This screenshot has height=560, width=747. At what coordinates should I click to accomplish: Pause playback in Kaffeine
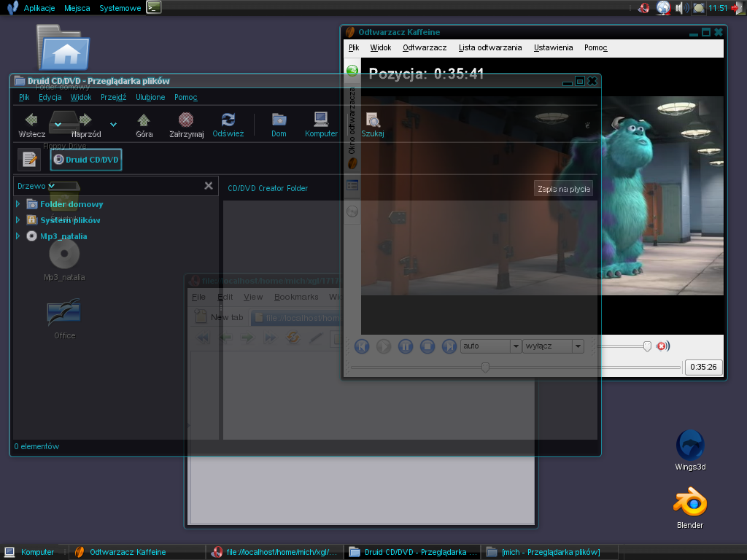(x=406, y=346)
